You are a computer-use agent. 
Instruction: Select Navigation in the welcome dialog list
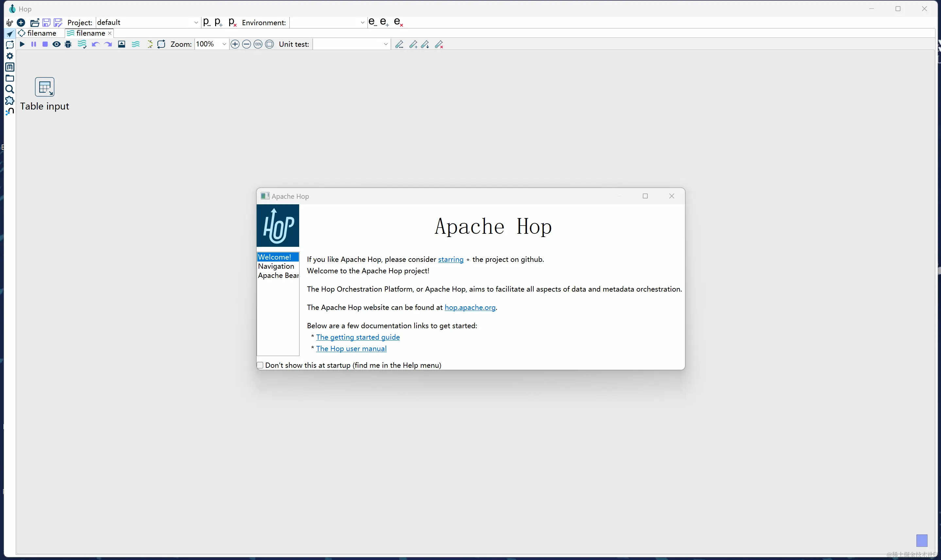pos(277,266)
